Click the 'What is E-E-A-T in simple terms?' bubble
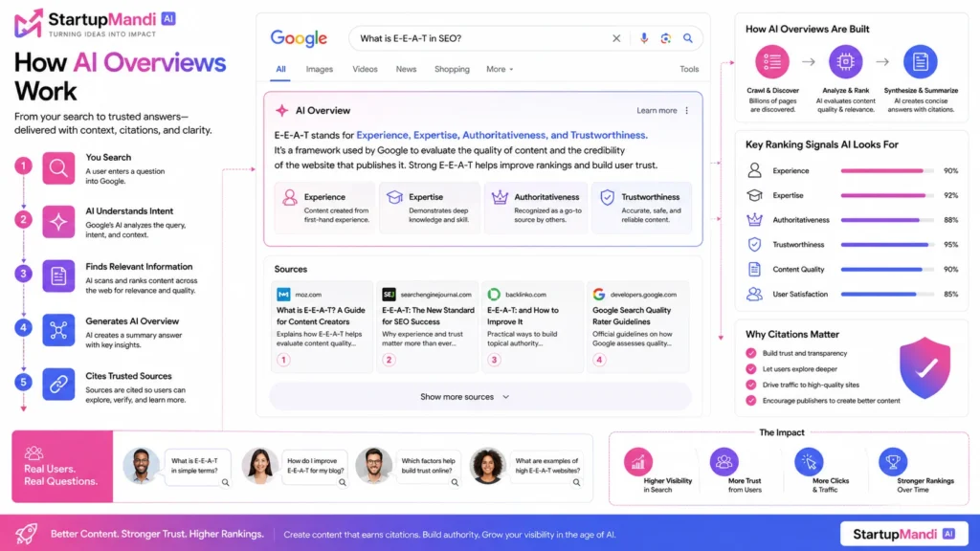 coord(197,467)
